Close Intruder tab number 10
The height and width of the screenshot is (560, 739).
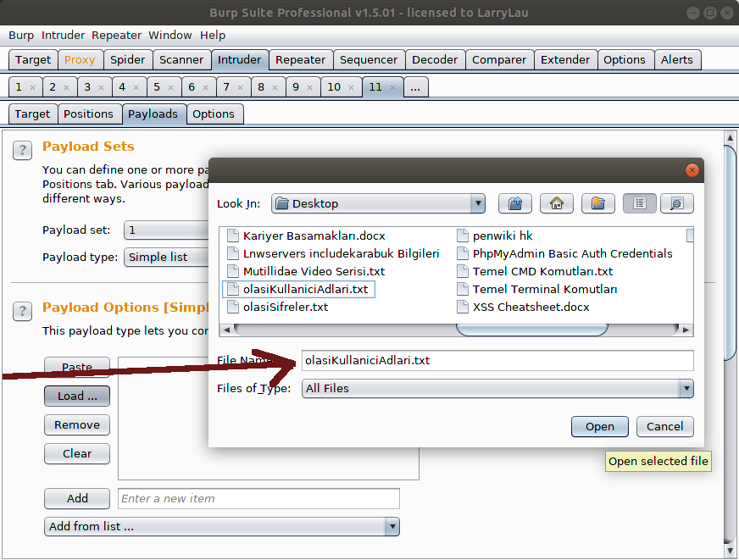click(x=351, y=87)
